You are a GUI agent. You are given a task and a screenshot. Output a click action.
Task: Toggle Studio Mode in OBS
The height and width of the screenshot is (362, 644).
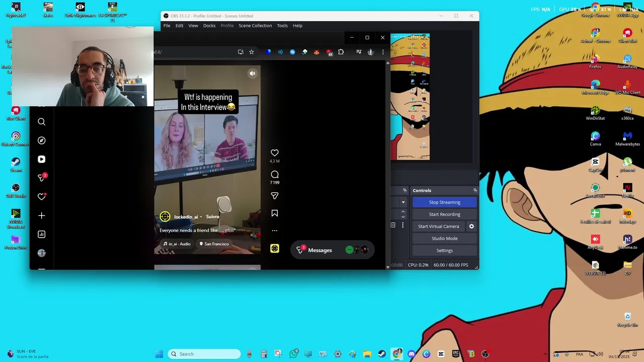coord(444,238)
